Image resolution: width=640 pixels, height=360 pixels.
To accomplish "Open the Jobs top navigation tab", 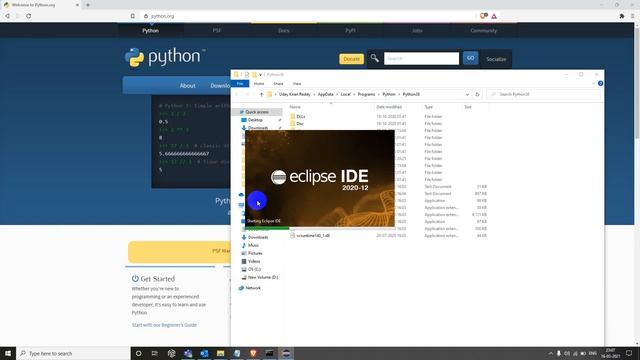I will pyautogui.click(x=417, y=31).
